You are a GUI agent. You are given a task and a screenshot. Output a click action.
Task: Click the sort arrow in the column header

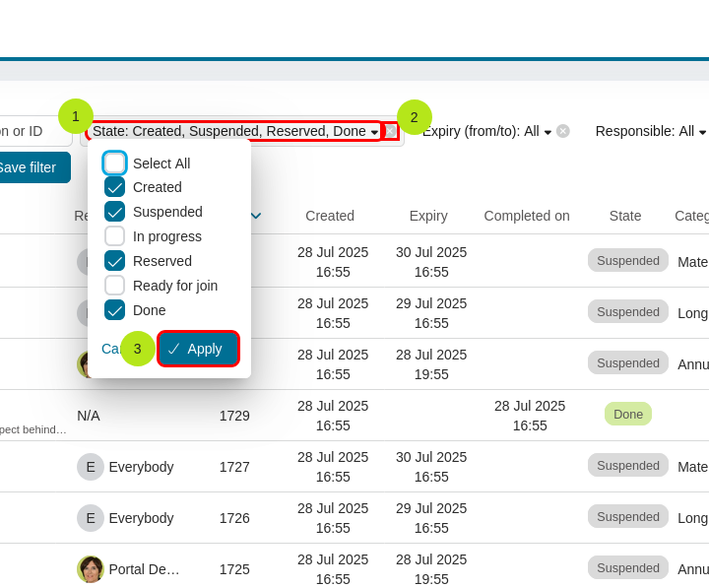click(256, 216)
